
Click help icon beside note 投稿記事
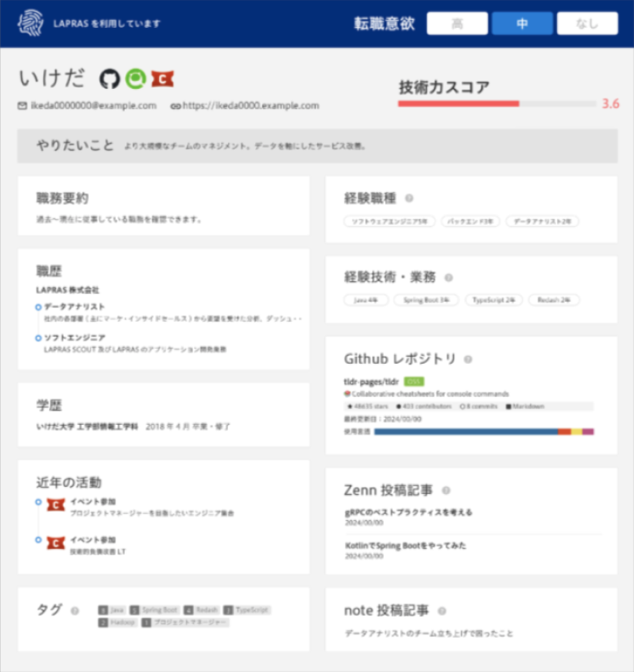point(442,611)
